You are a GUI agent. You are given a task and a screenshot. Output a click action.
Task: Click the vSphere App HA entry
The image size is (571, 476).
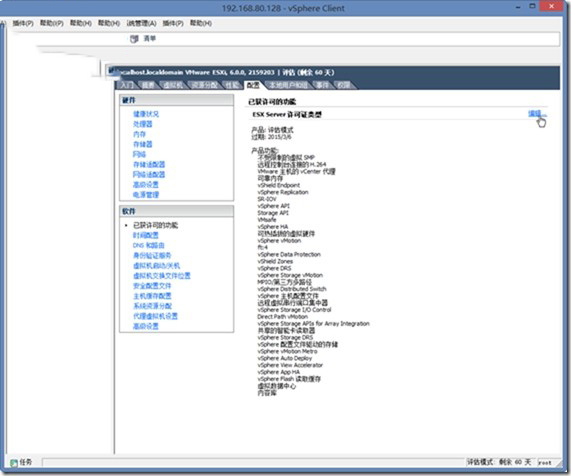[x=279, y=372]
